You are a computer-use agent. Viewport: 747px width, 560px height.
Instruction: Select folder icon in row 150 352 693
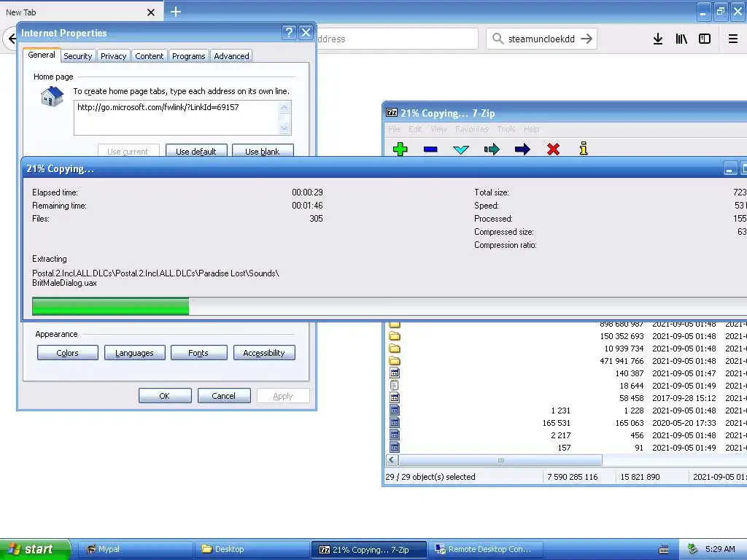tap(395, 336)
